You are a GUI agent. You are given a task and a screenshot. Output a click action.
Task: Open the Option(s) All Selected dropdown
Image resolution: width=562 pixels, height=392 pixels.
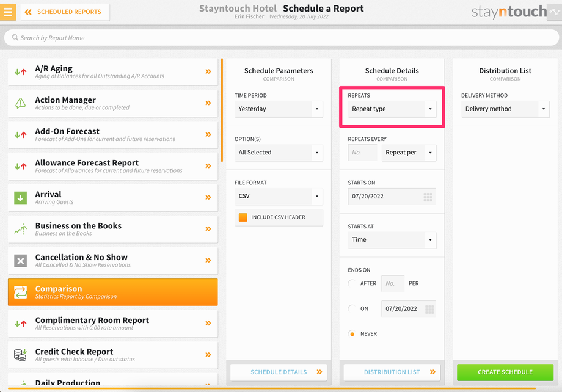point(279,153)
